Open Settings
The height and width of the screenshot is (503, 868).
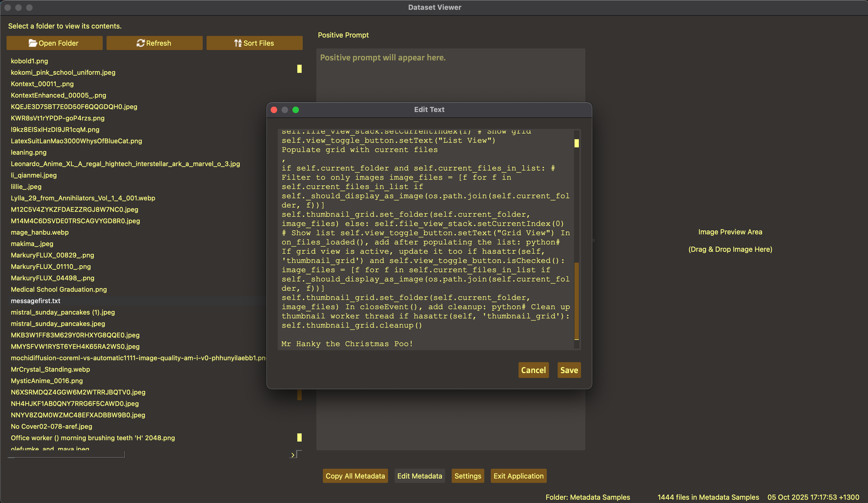(467, 476)
